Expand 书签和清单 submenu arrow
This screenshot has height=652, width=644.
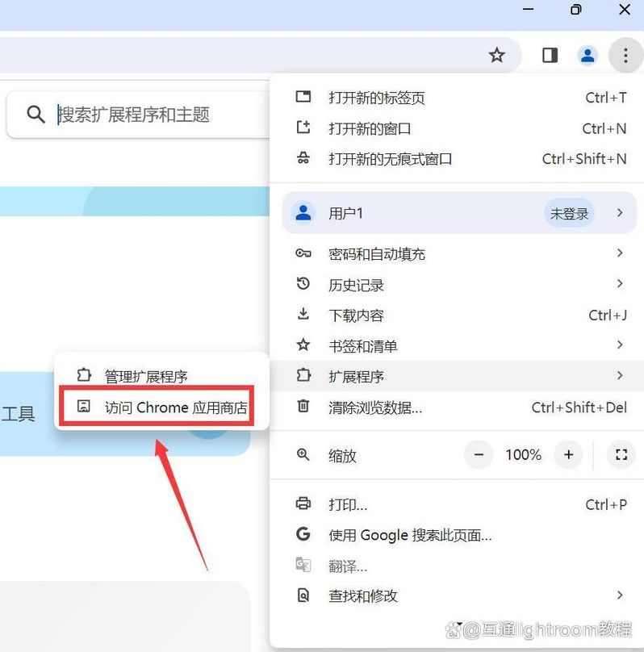tap(620, 345)
